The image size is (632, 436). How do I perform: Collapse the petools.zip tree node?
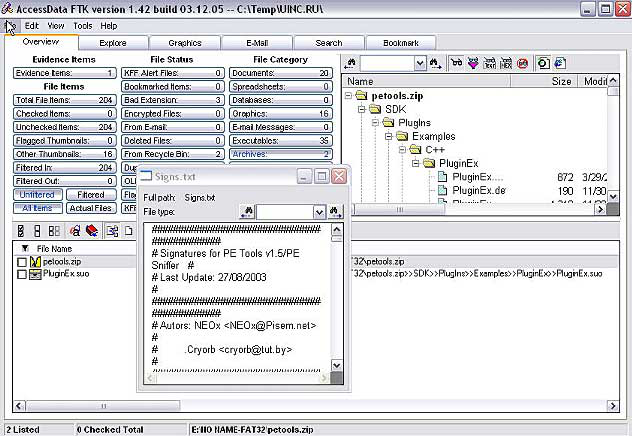click(x=348, y=96)
